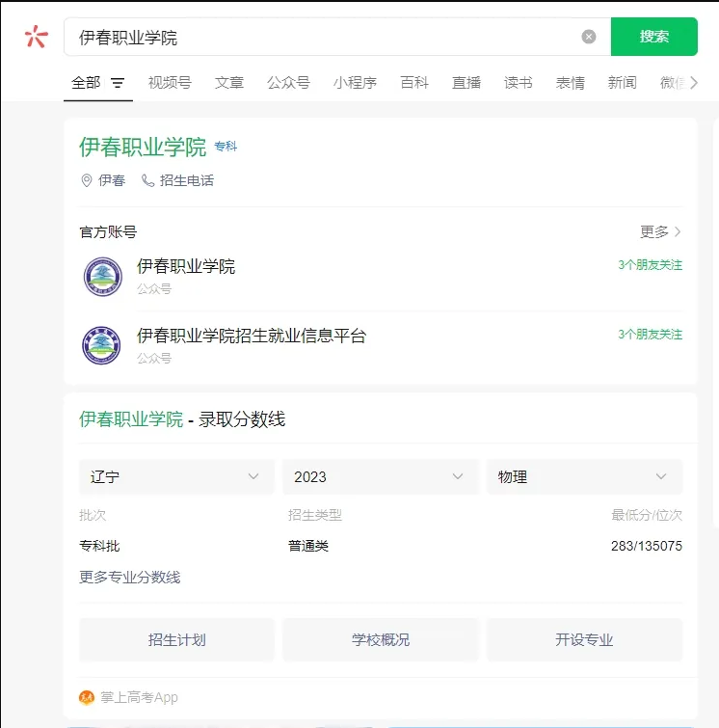Click the 伊春 location pin icon
Image resolution: width=719 pixels, height=728 pixels.
(87, 180)
